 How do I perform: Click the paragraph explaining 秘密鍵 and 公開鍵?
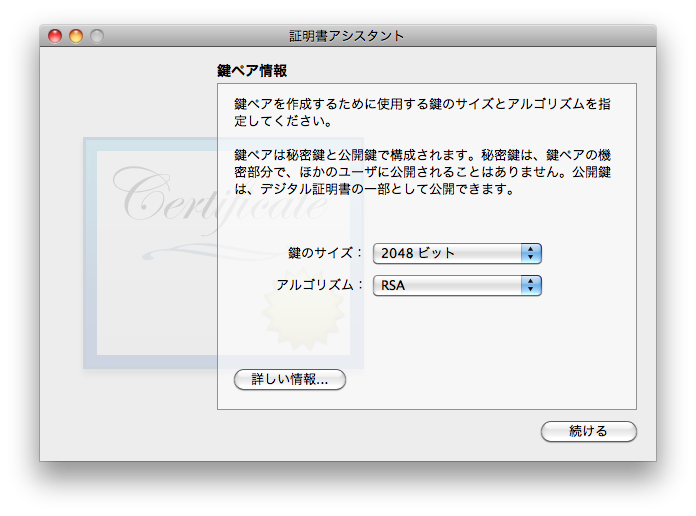pyautogui.click(x=422, y=171)
